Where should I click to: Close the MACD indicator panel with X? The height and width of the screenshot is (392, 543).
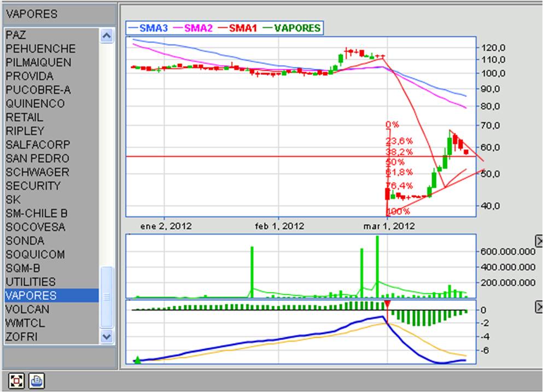[539, 307]
